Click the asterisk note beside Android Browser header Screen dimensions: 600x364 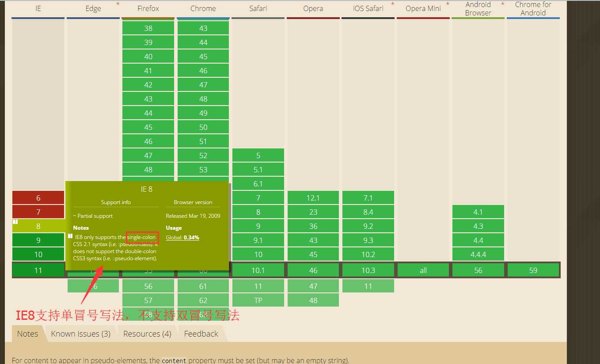(502, 4)
